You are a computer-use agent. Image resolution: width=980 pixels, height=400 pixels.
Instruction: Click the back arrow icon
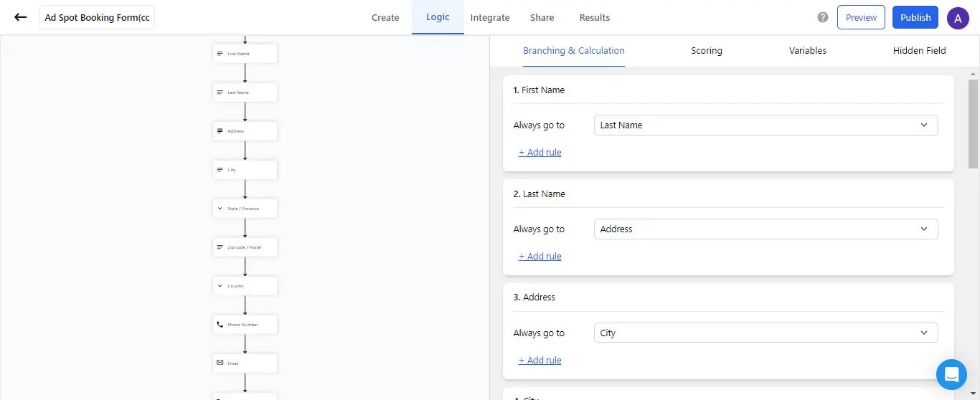[20, 17]
